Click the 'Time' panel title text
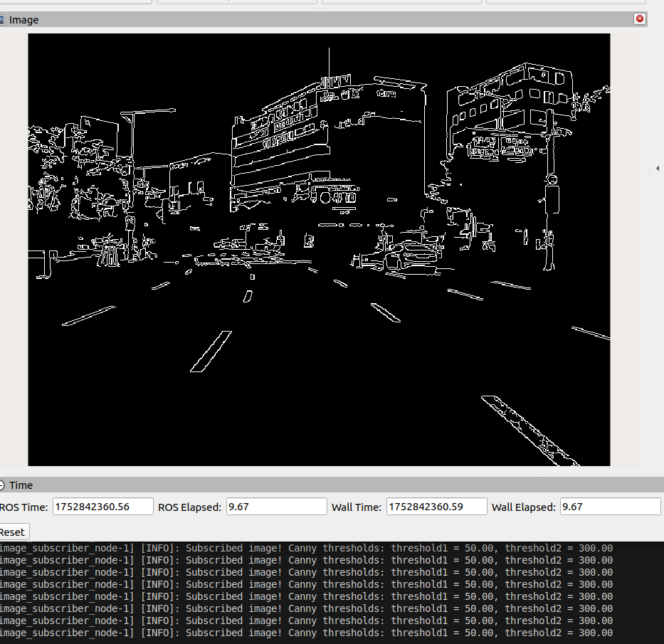The image size is (664, 644). point(21,485)
